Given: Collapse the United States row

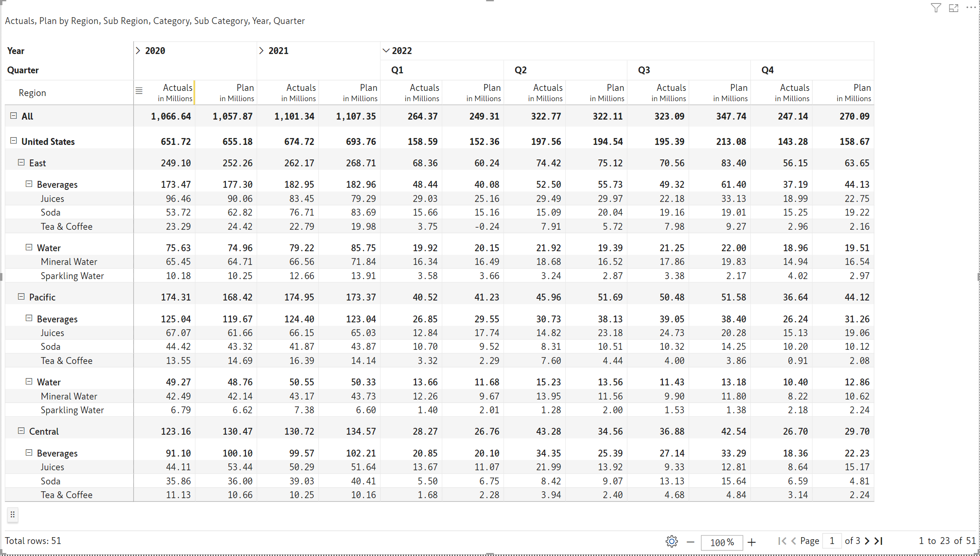Looking at the screenshot, I should coord(14,141).
